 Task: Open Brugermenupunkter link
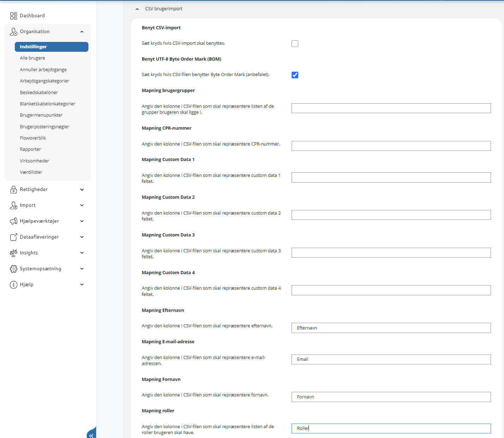(41, 115)
